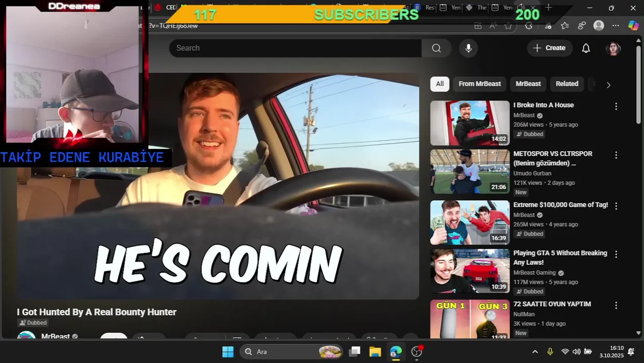Open options for METOSPOR VS CLTRSPOR video
The image size is (644, 363).
[616, 155]
